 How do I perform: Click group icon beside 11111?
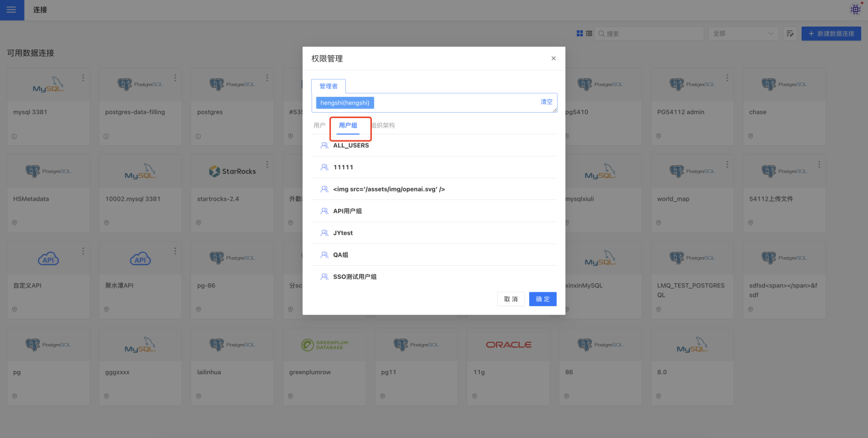tap(324, 167)
